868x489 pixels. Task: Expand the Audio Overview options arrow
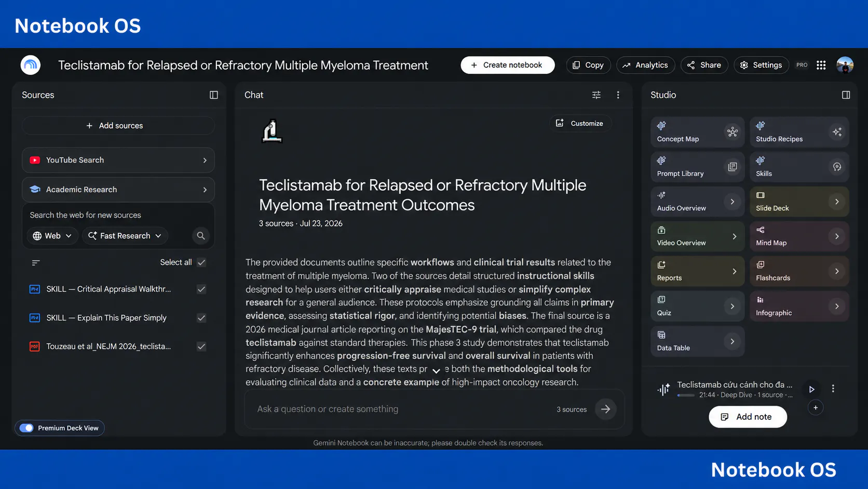click(x=733, y=202)
